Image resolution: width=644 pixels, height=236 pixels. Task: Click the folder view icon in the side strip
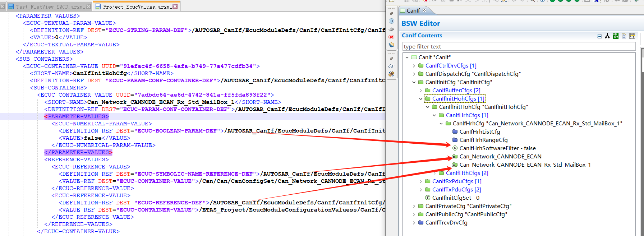pos(391,45)
